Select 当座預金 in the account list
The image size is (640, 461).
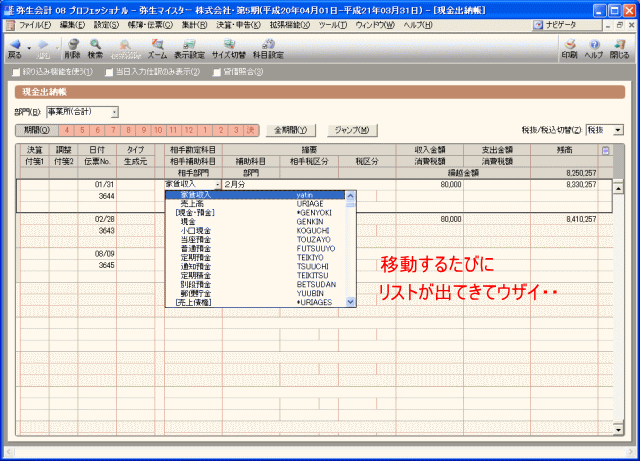coord(256,240)
